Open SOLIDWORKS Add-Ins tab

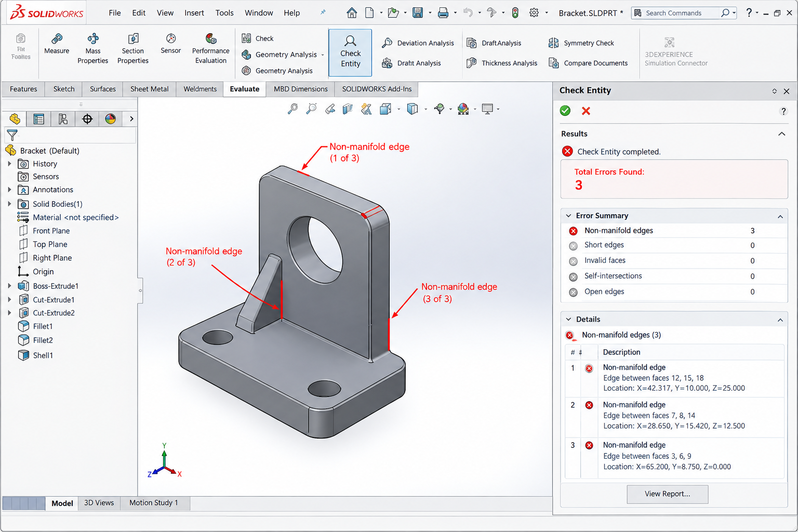pyautogui.click(x=377, y=89)
